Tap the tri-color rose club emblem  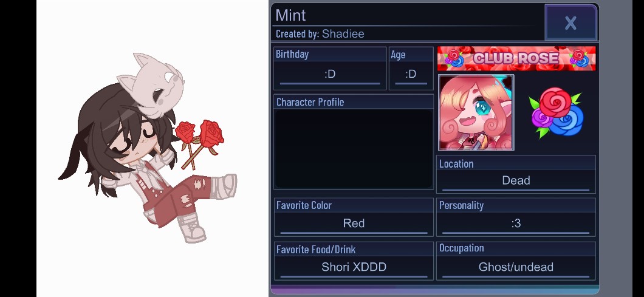pyautogui.click(x=556, y=112)
